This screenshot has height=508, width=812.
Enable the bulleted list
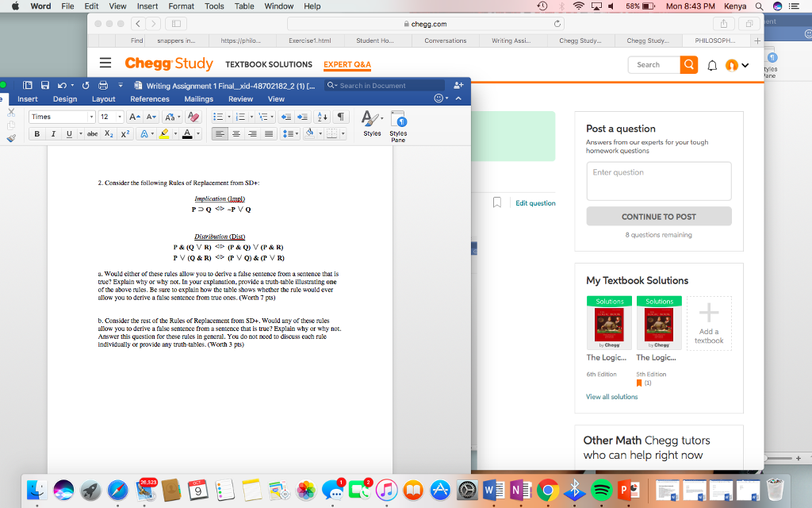[x=218, y=116]
